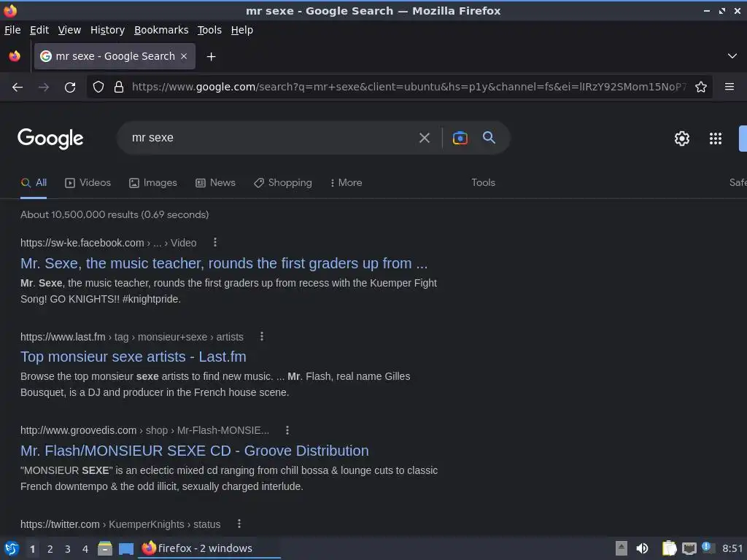
Task: Open the Edit menu
Action: 39,30
